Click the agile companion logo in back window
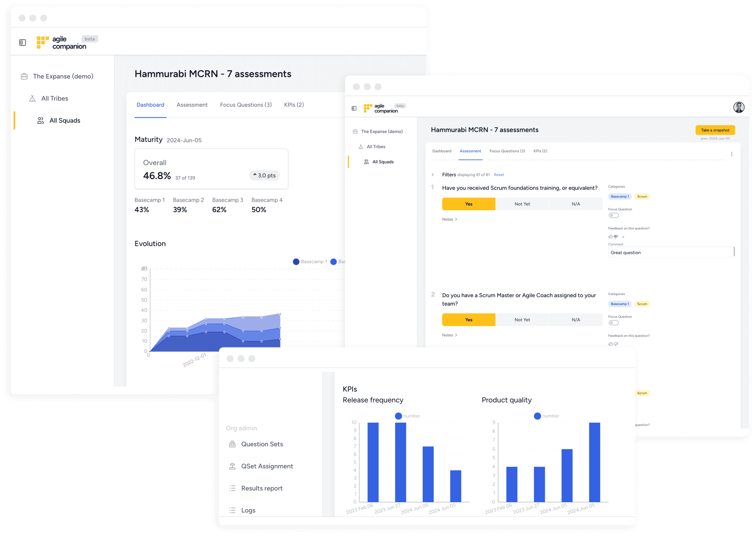This screenshot has width=756, height=543. (x=61, y=43)
